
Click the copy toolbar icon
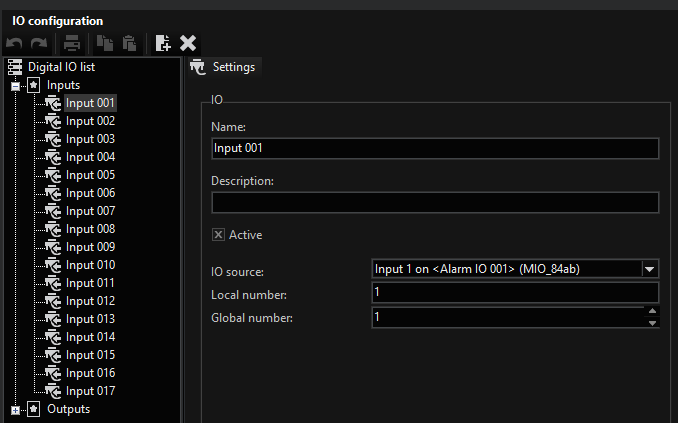(105, 43)
